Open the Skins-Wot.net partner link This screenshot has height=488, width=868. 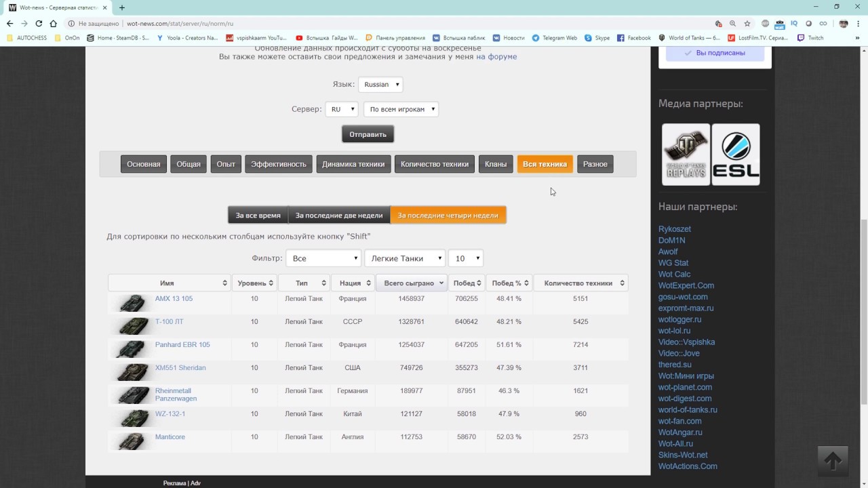click(x=683, y=455)
